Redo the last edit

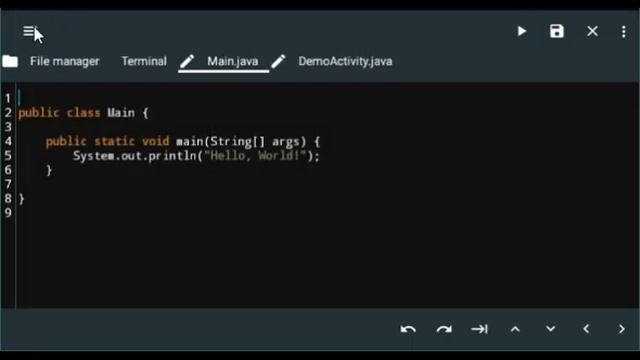coord(444,329)
